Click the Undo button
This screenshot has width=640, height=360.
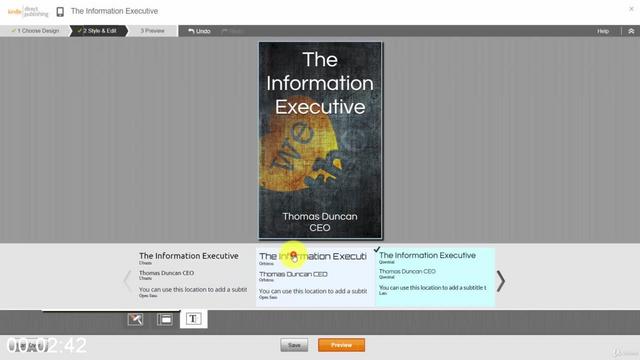199,31
